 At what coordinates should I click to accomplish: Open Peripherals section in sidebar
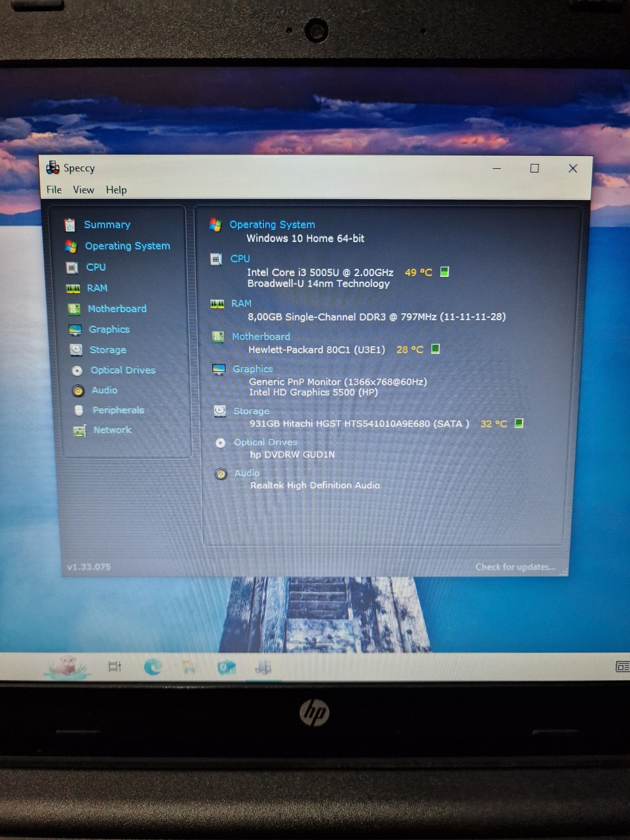(x=118, y=410)
